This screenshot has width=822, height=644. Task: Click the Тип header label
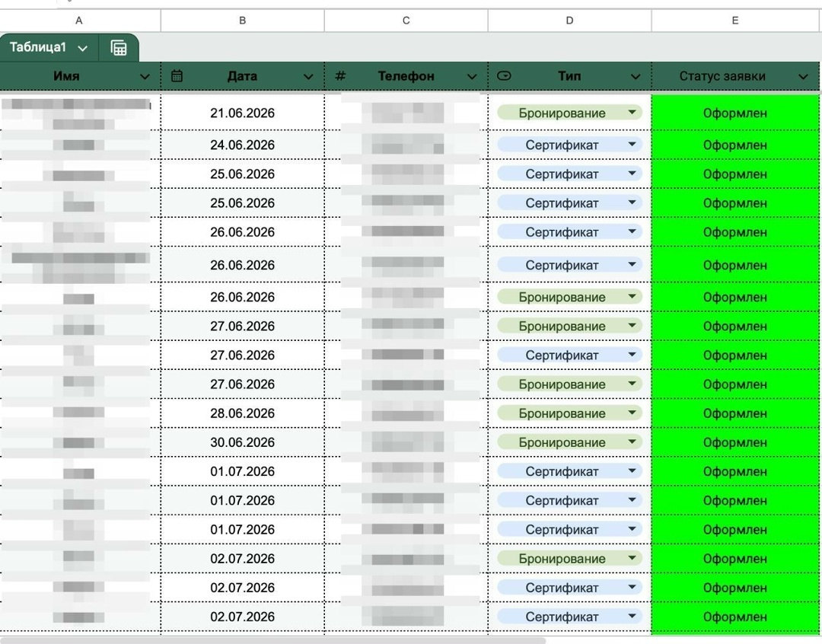(x=569, y=76)
